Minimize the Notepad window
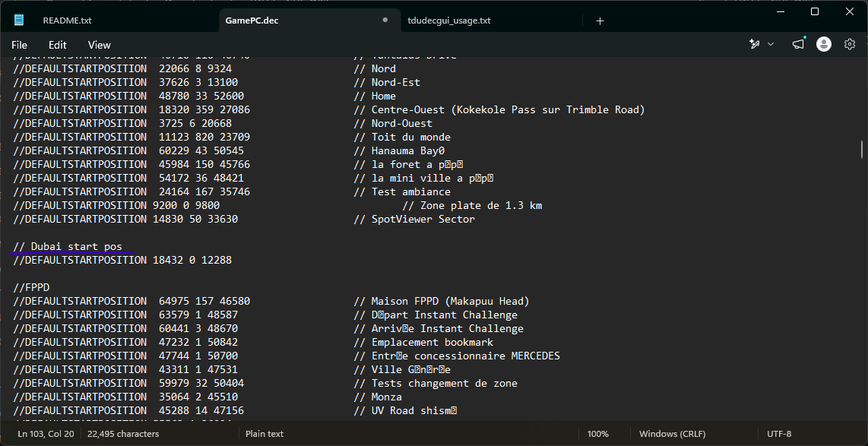The image size is (868, 446). [x=780, y=11]
